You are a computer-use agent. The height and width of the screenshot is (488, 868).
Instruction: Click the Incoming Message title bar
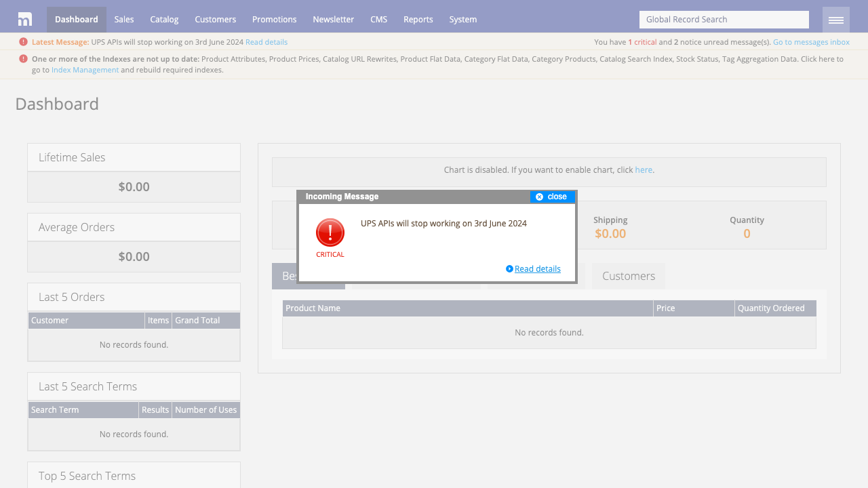coord(414,197)
